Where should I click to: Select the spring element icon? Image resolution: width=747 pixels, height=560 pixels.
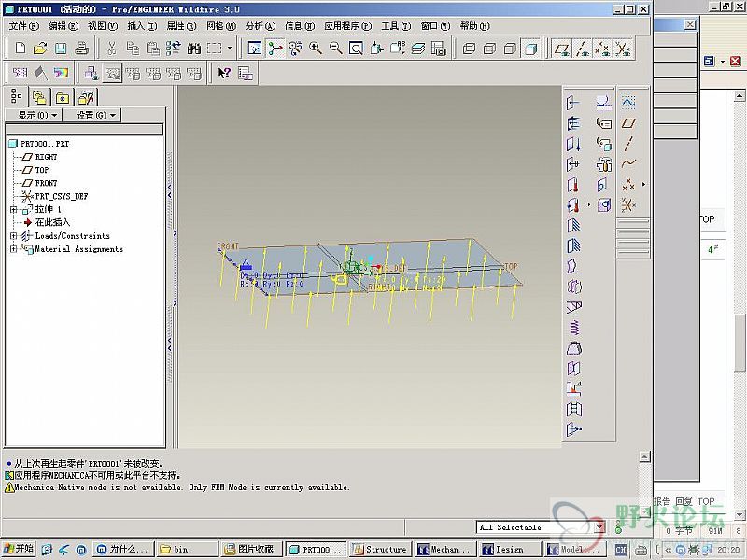[x=573, y=328]
